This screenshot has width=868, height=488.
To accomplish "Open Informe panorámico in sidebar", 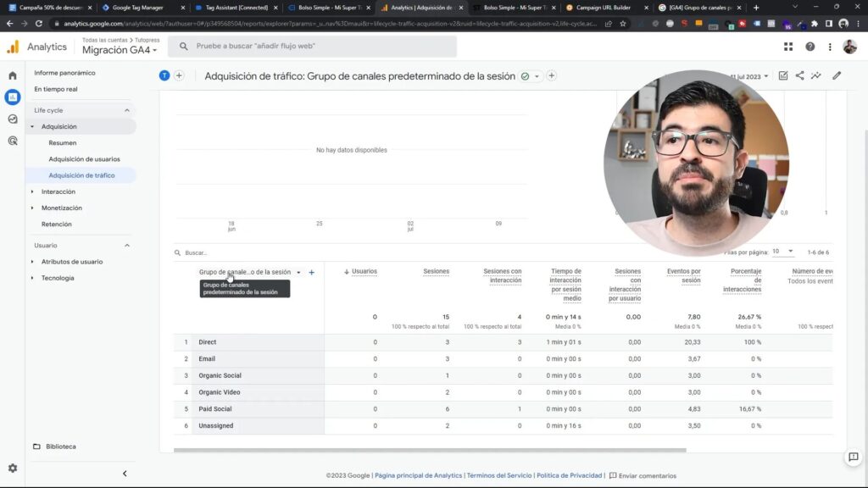I will point(64,73).
